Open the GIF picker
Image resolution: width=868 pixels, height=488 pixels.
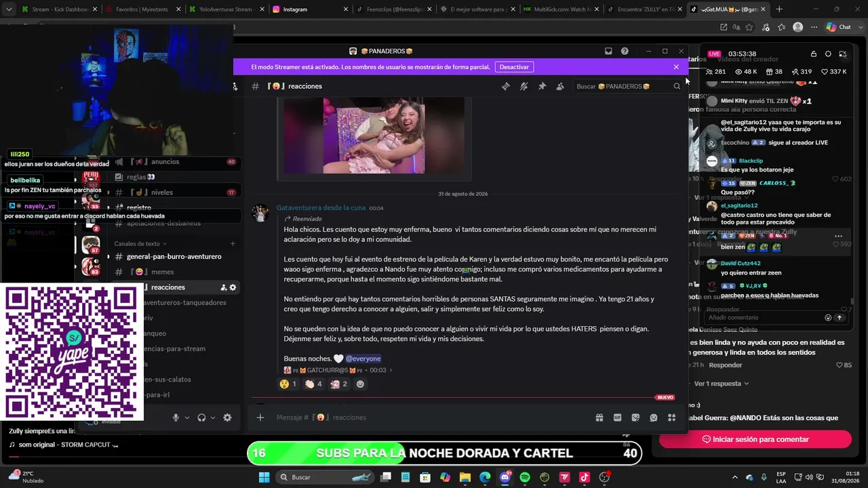pyautogui.click(x=617, y=418)
